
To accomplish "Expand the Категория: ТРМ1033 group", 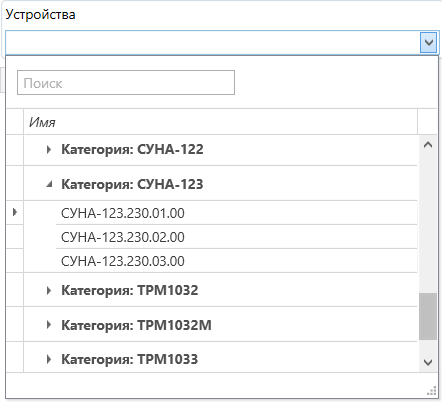I will [x=49, y=359].
